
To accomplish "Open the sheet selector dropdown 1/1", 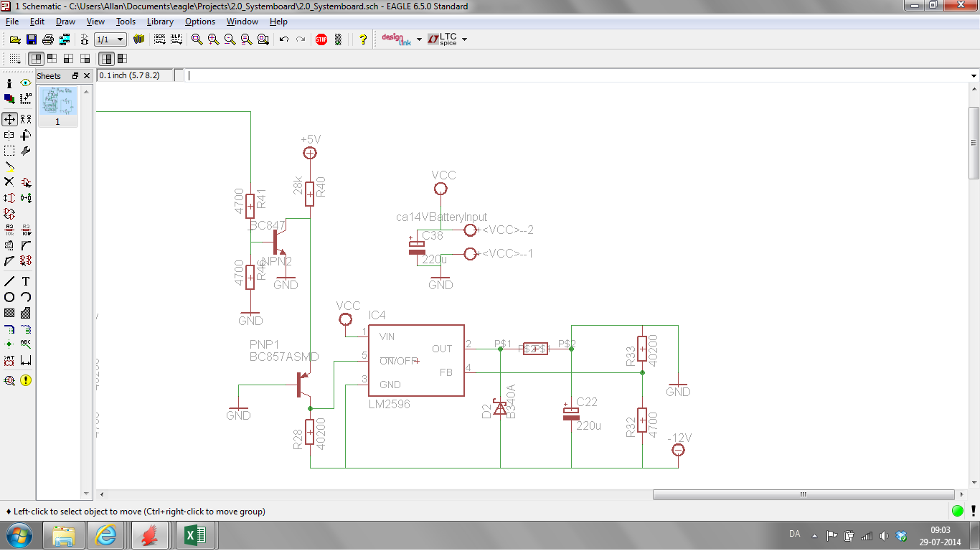I will pos(110,39).
